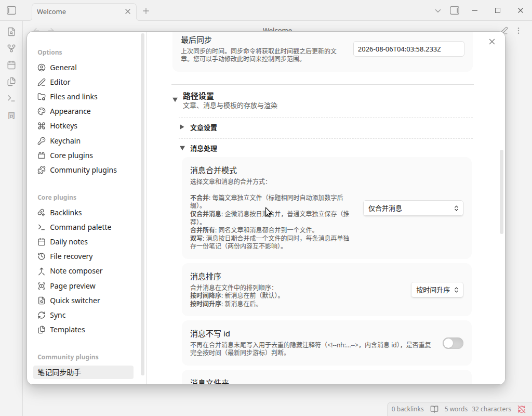Click the edit pencil icon in note header
The image size is (532, 416).
504,31
